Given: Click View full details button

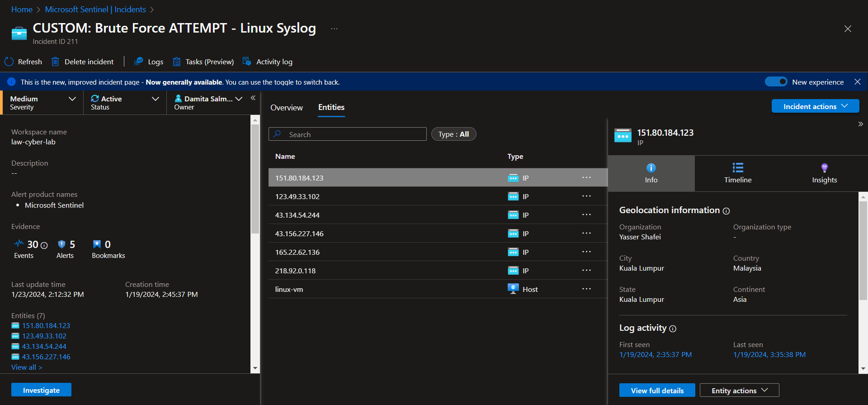Looking at the screenshot, I should click(657, 391).
